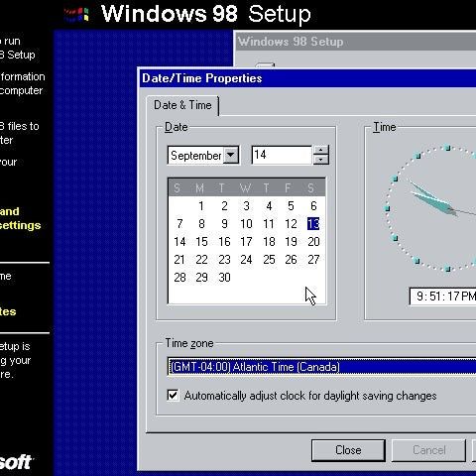
Task: Select day 21 in the calendar
Action: pyautogui.click(x=179, y=260)
